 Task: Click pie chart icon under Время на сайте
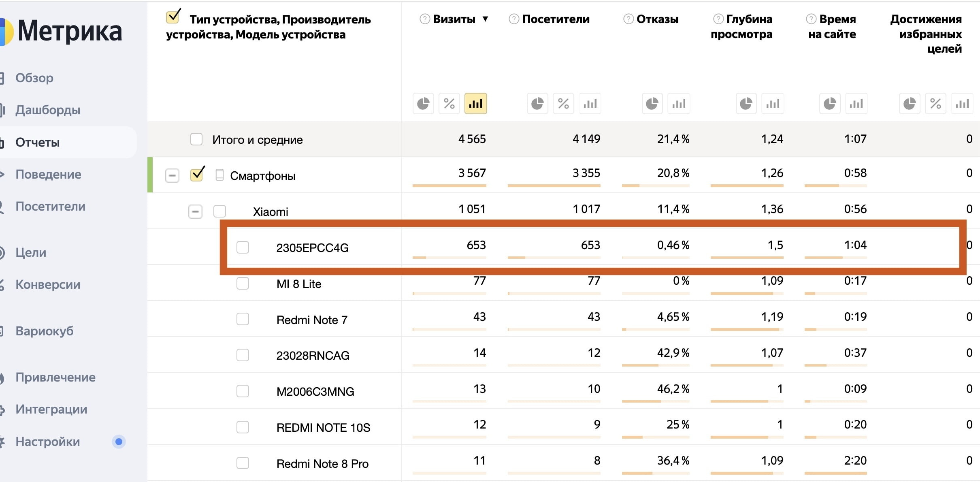pyautogui.click(x=830, y=104)
